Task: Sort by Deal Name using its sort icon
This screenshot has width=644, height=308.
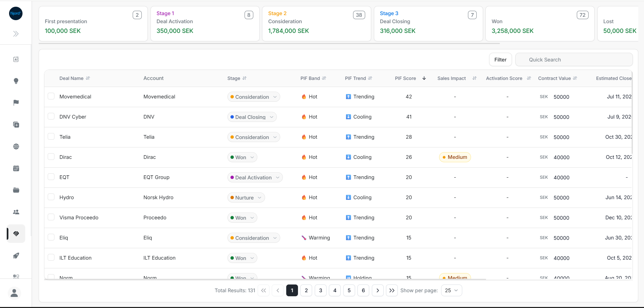Action: (88, 78)
